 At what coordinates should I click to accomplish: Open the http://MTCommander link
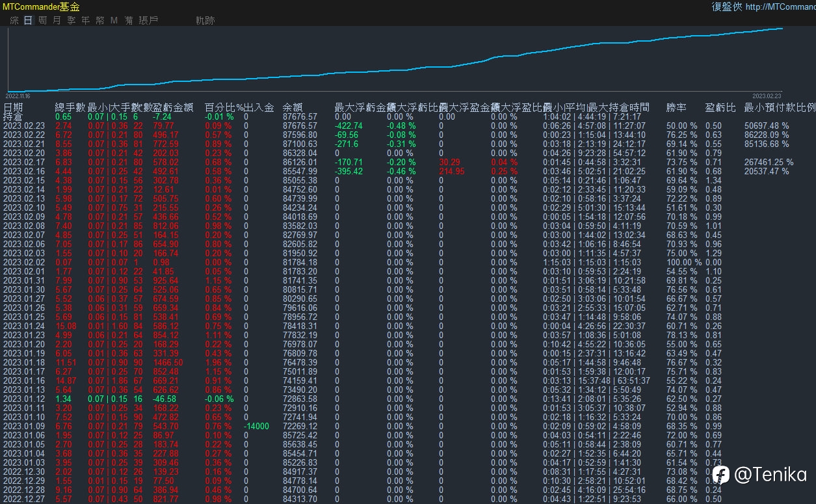[781, 7]
